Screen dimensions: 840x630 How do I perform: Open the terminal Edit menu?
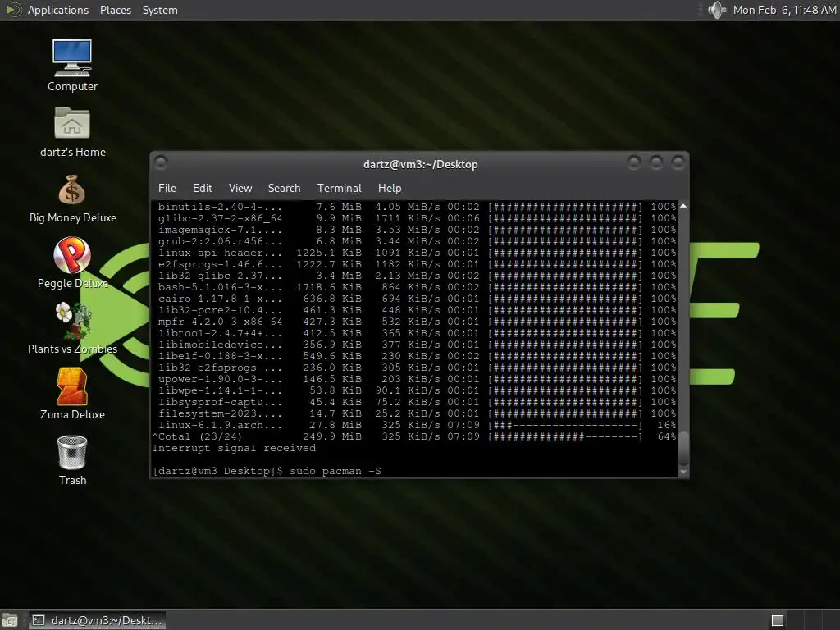[x=203, y=188]
